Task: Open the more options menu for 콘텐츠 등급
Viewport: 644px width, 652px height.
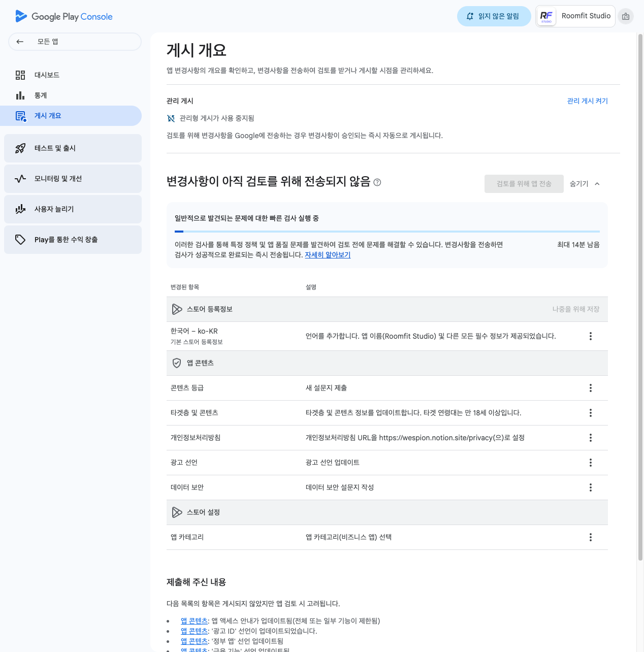Action: coord(590,388)
